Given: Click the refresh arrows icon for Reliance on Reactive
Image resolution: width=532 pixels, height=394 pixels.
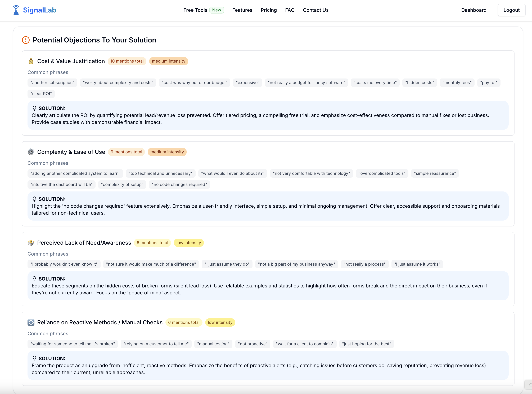Looking at the screenshot, I should pyautogui.click(x=31, y=322).
